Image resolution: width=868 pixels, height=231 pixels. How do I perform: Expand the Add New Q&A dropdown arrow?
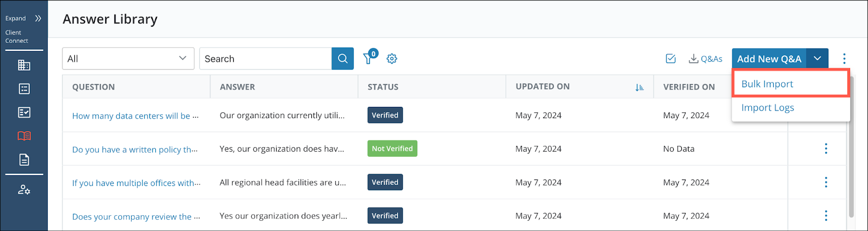point(818,59)
